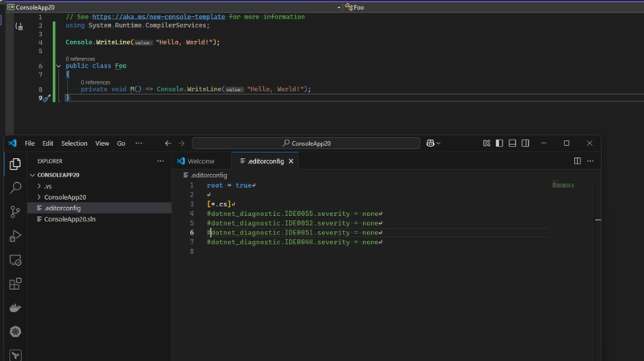Open the View menu
This screenshot has width=644, height=361.
[x=102, y=143]
